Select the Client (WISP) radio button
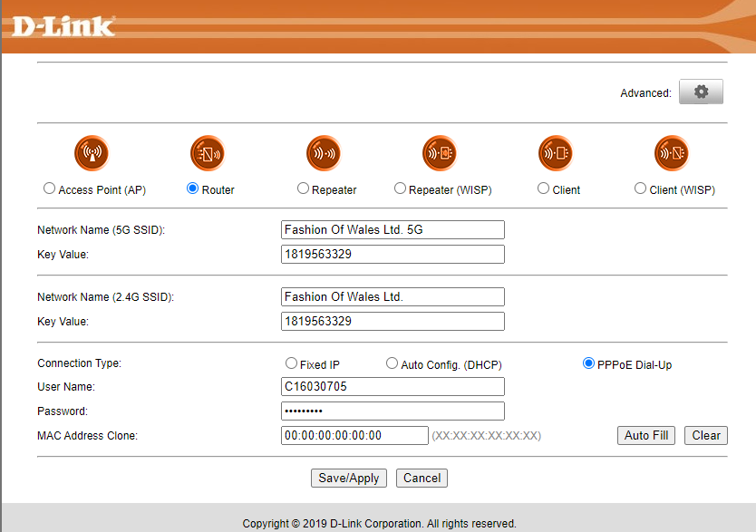The image size is (756, 532). point(641,189)
